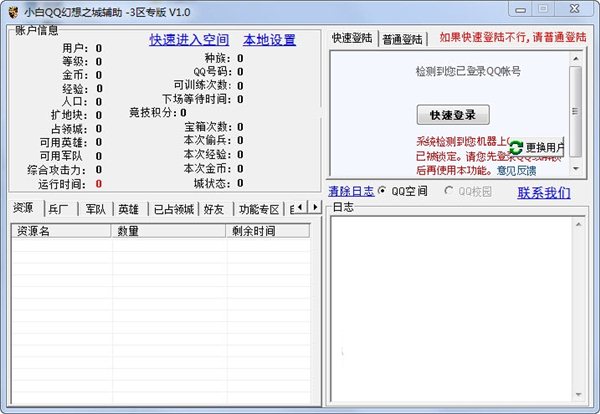This screenshot has width=600, height=414.
Task: Click tab strip left scroll arrow
Action: click(300, 207)
